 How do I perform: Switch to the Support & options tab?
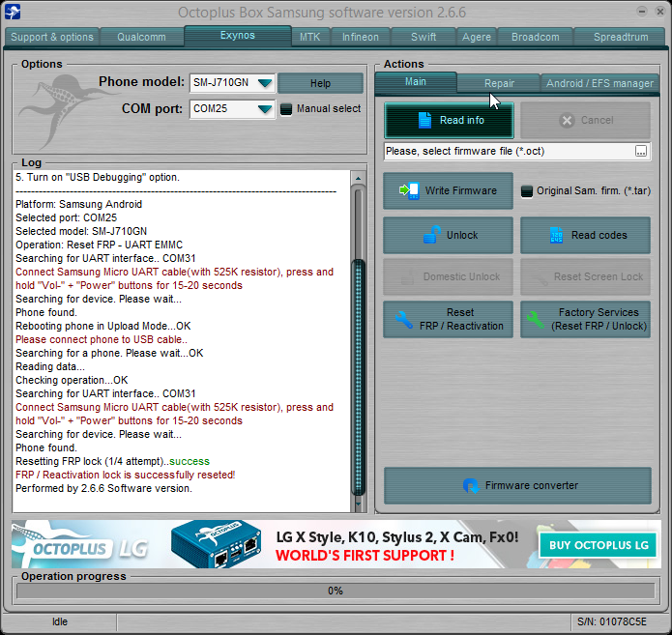tap(52, 37)
